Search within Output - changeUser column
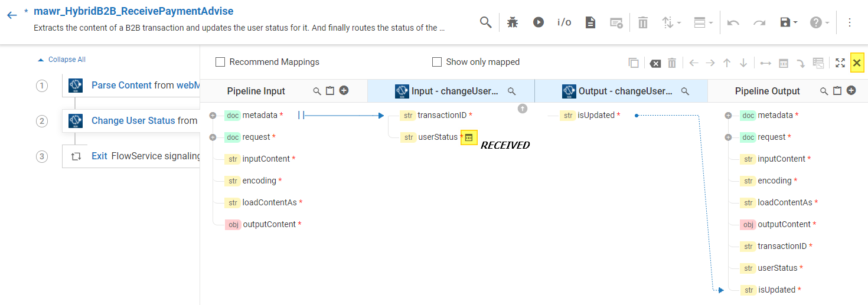This screenshot has height=305, width=868. [686, 91]
